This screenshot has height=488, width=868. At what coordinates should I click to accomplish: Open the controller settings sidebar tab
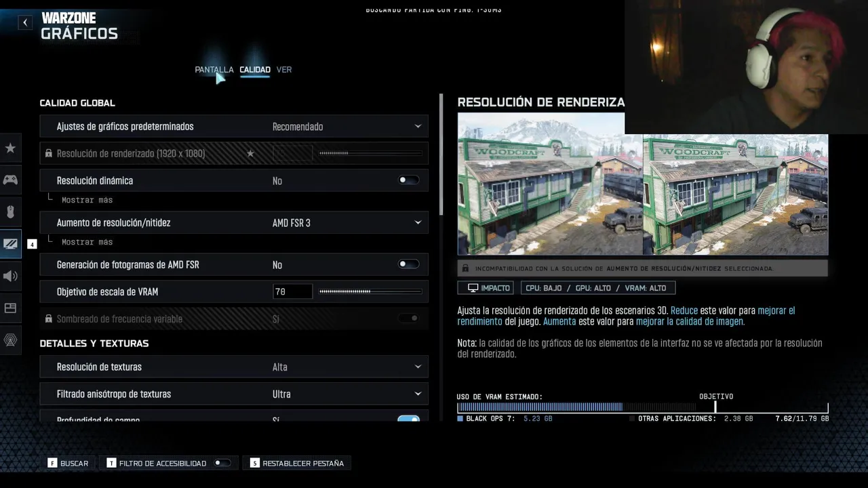pyautogui.click(x=10, y=180)
